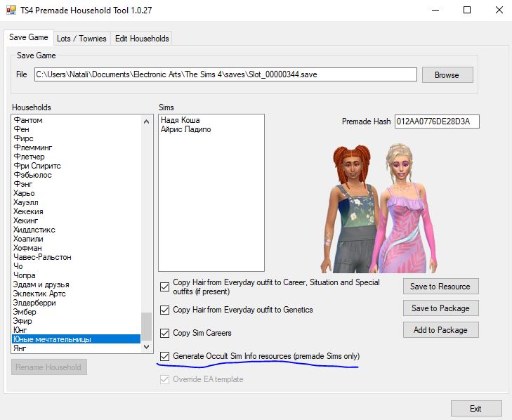
Task: Click the save file path field
Action: point(225,74)
